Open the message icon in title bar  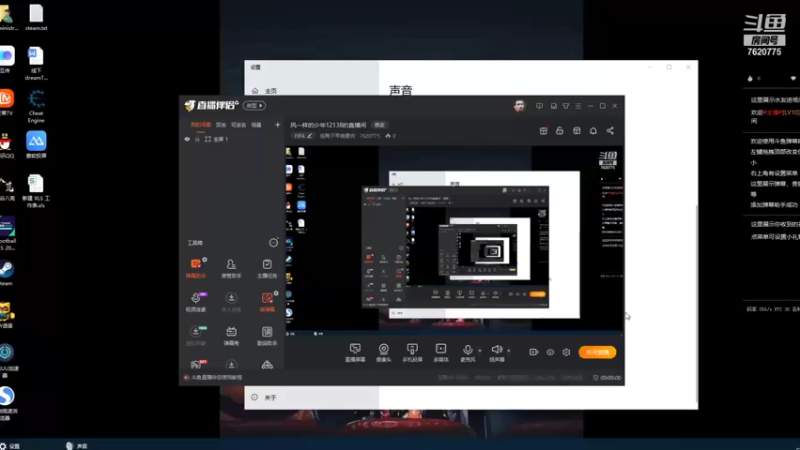click(x=539, y=106)
